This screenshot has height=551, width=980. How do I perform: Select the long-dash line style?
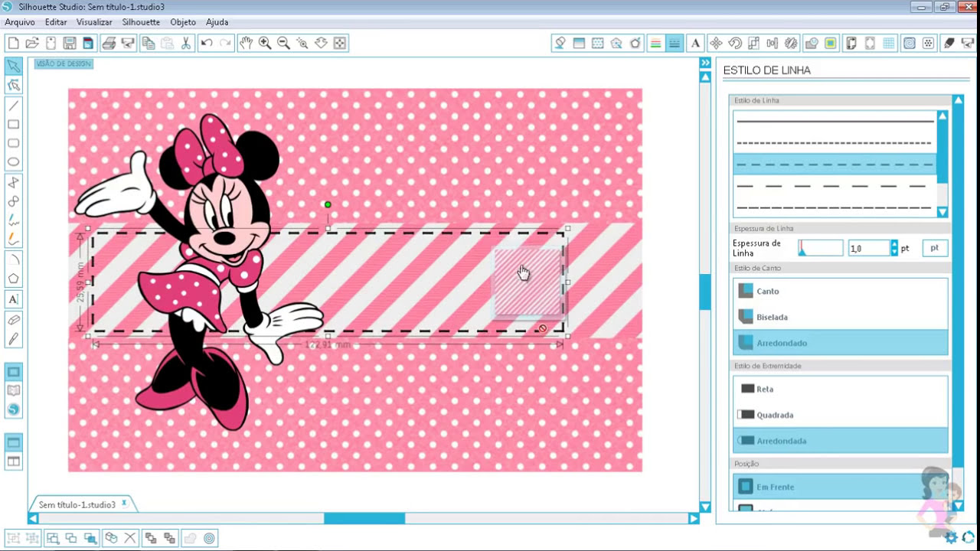[x=835, y=186]
